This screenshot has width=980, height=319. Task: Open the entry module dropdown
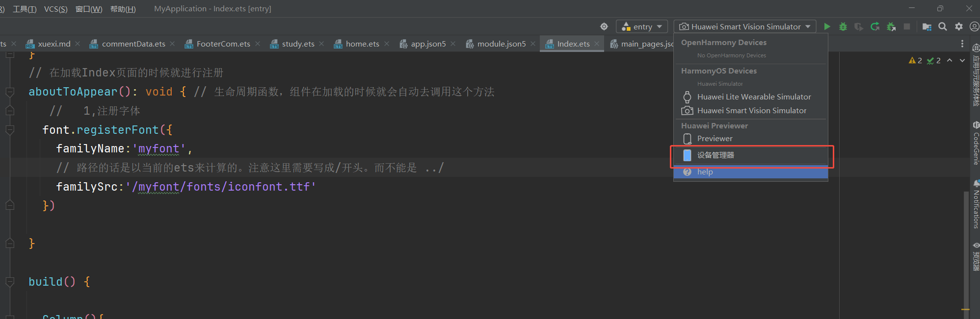[642, 26]
